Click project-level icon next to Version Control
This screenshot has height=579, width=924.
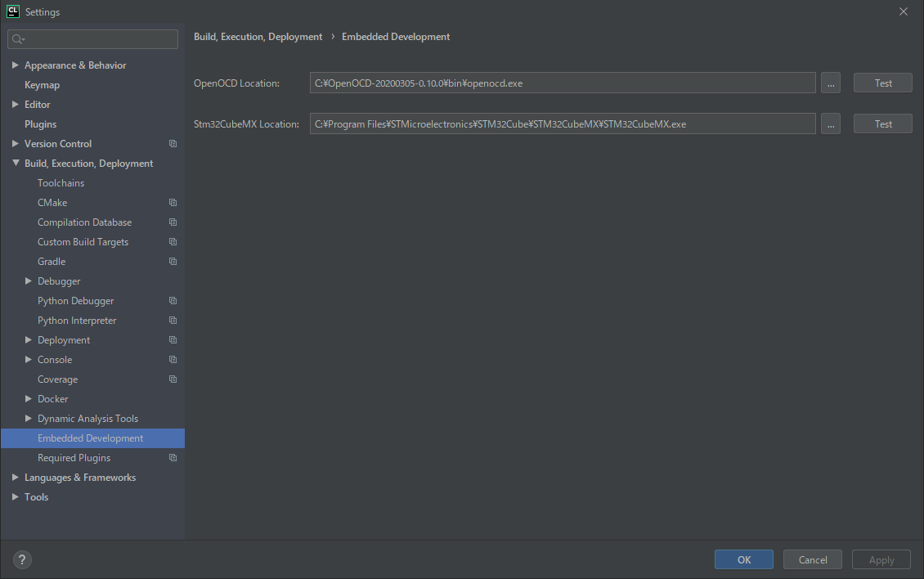point(173,143)
